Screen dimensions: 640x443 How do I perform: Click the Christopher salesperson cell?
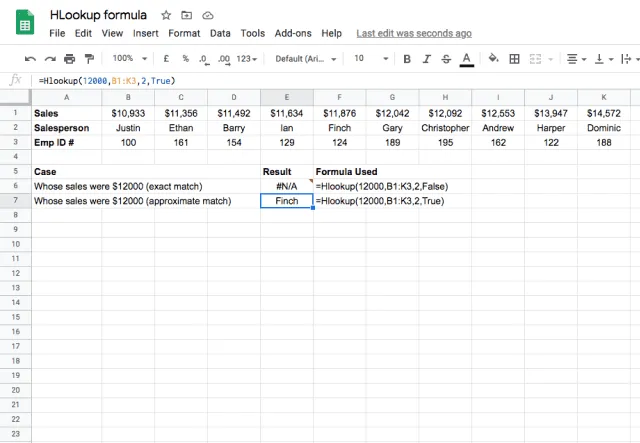[445, 128]
